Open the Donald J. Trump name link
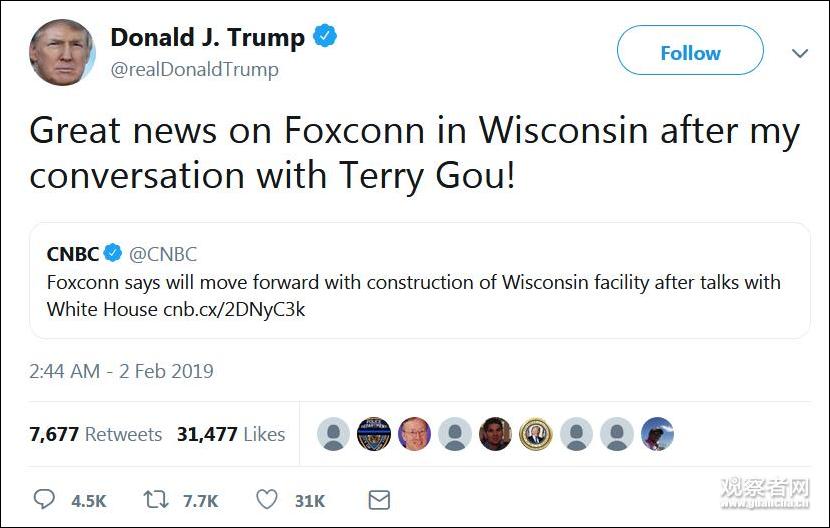 (x=208, y=37)
